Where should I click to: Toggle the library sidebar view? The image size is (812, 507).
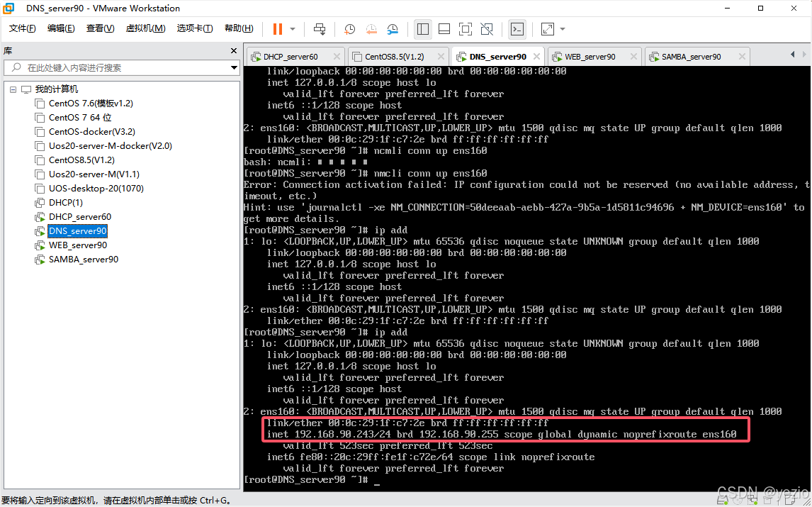(423, 29)
